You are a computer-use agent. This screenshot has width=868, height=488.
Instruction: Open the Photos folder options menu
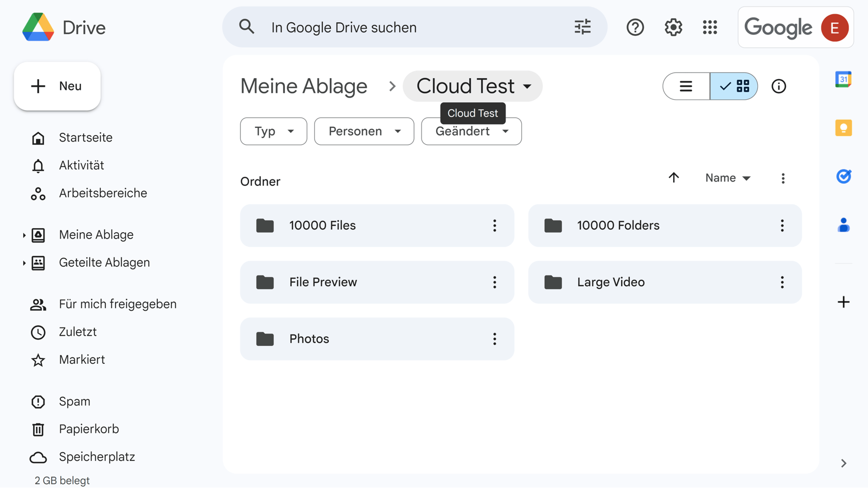tap(494, 339)
